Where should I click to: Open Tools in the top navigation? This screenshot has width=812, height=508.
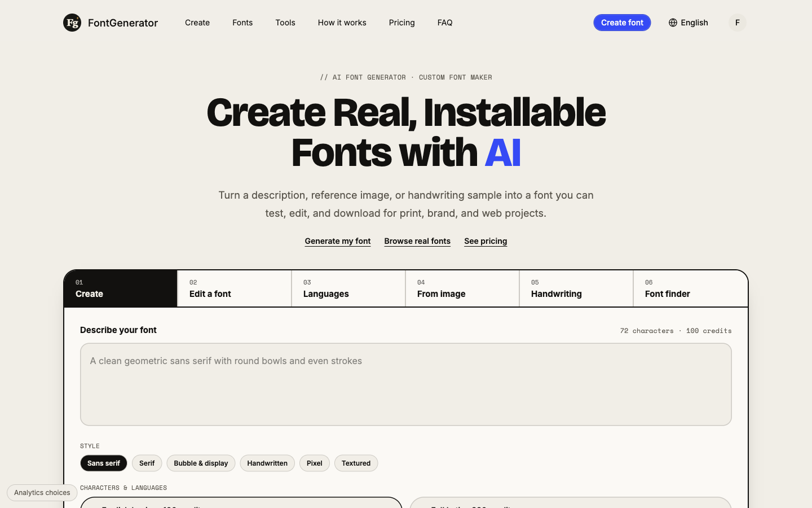(x=285, y=23)
